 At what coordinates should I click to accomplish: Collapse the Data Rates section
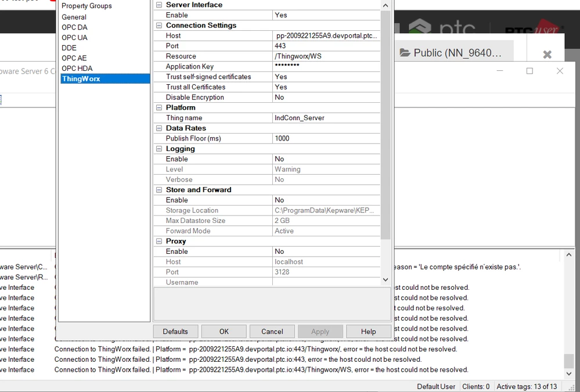[x=159, y=128]
